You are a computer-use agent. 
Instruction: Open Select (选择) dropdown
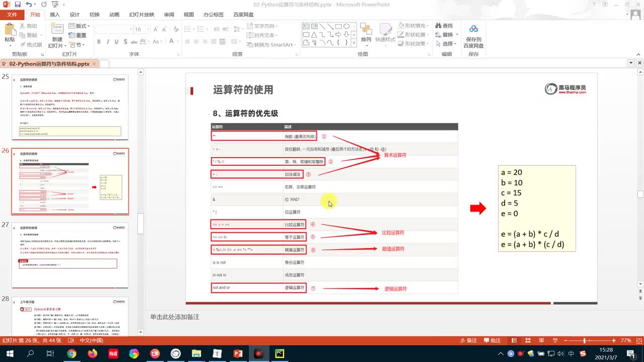coord(446,44)
